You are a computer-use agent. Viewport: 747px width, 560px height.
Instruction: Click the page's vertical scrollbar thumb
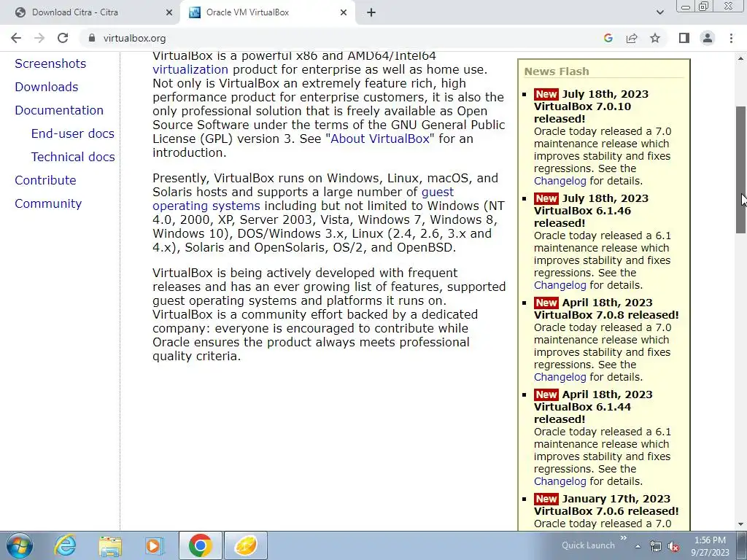741,169
